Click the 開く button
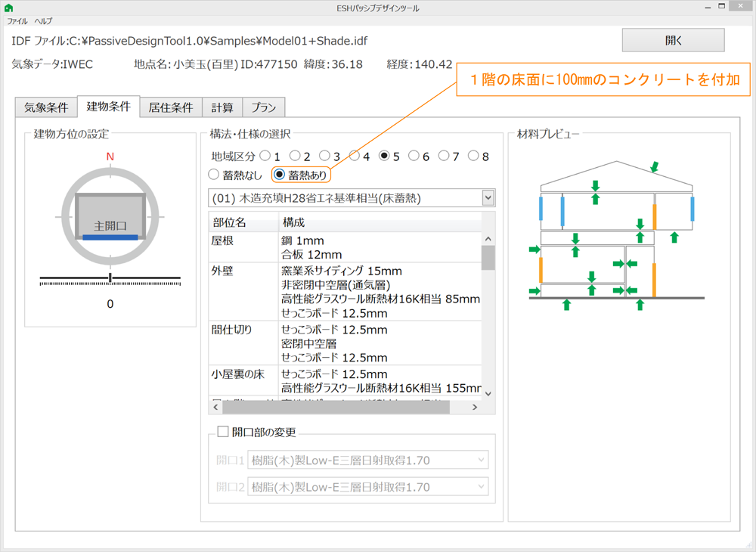Image resolution: width=756 pixels, height=552 pixels. point(673,40)
